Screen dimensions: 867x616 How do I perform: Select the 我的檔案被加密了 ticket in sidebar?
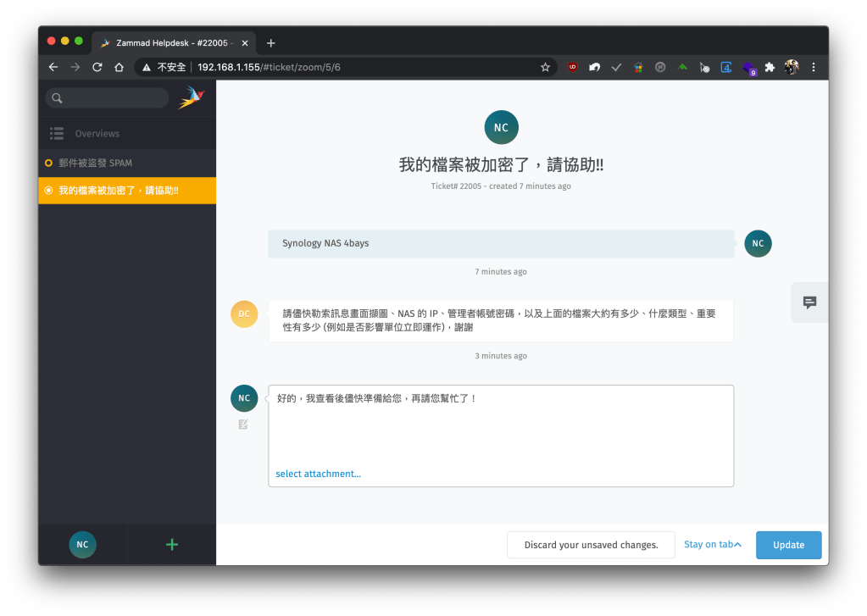(x=119, y=191)
